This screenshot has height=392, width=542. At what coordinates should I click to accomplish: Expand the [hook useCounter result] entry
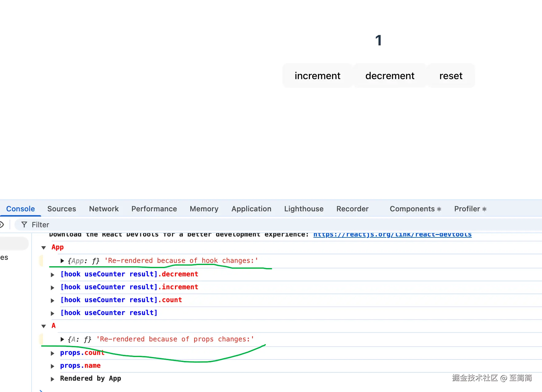click(x=52, y=313)
